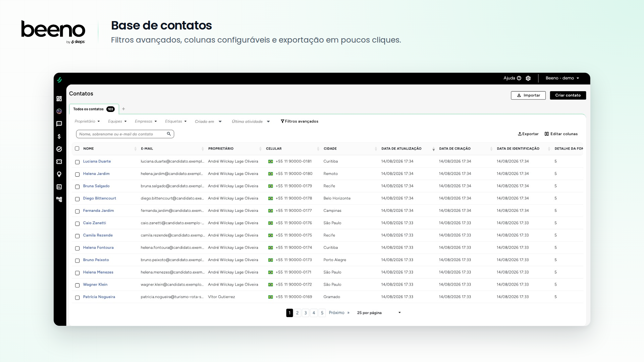Go to page 3
Image resolution: width=644 pixels, height=362 pixels.
click(306, 313)
